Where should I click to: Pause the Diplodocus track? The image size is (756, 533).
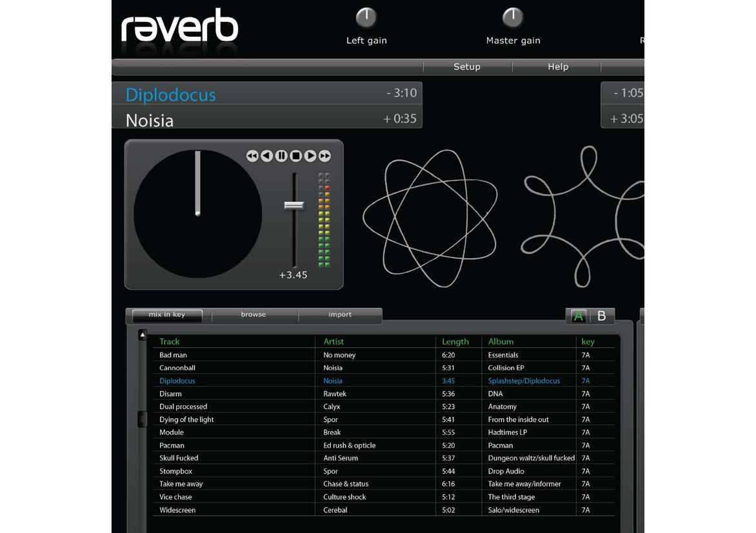click(x=281, y=156)
